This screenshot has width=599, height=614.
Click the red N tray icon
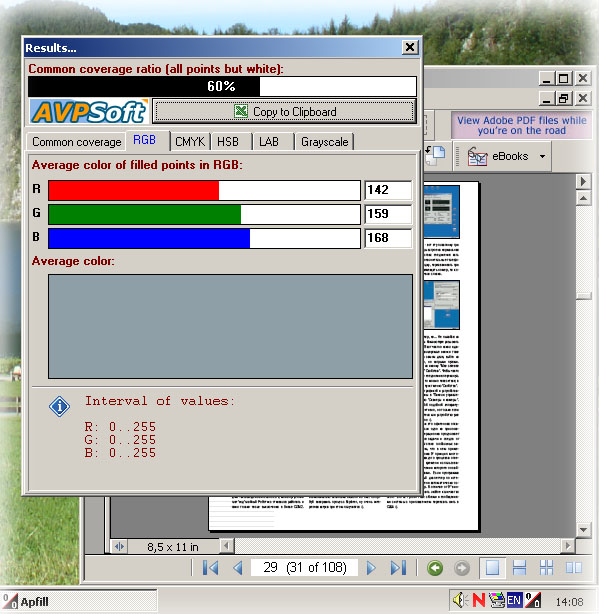[479, 600]
